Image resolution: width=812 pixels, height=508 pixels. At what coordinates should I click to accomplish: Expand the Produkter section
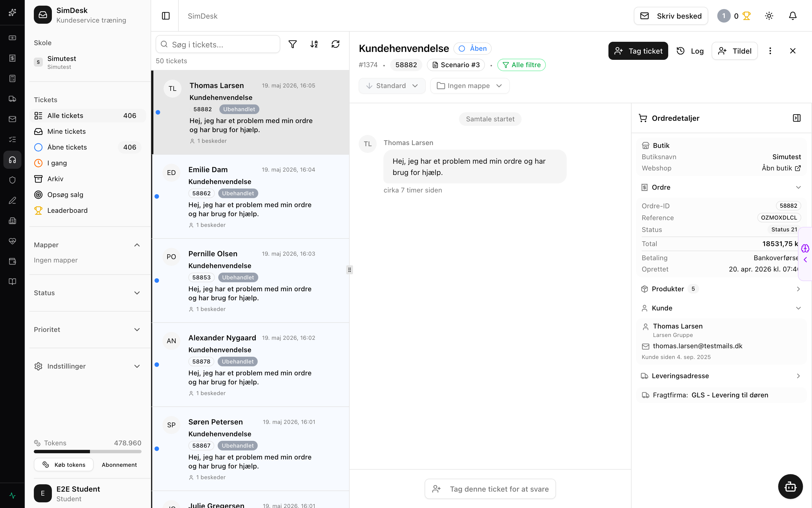721,289
